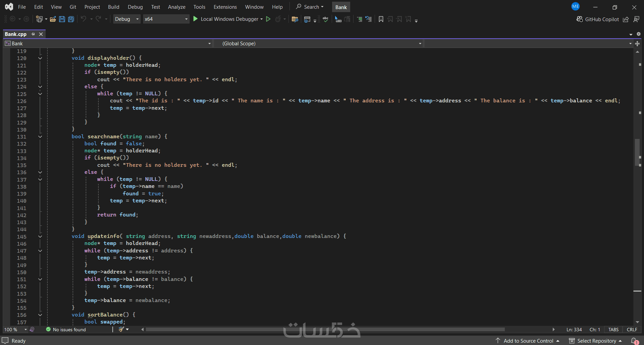Open the File menu
644x345 pixels.
(x=22, y=7)
